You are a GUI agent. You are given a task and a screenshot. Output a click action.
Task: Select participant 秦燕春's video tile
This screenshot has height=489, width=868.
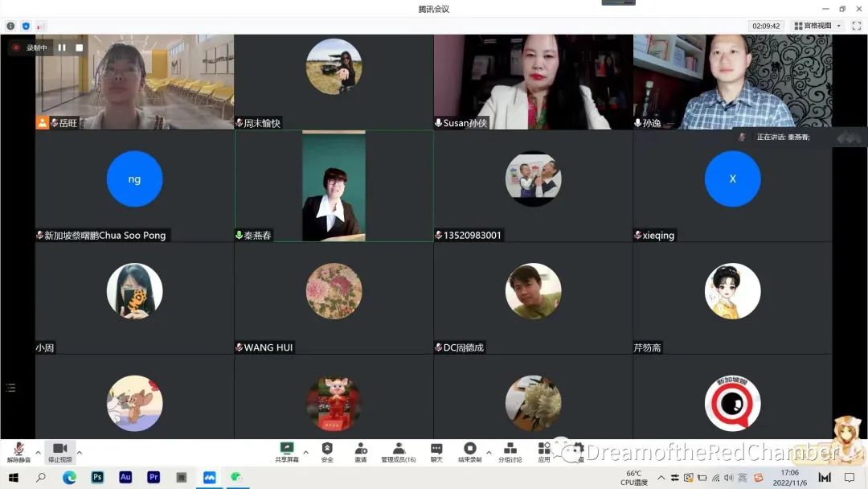[334, 185]
